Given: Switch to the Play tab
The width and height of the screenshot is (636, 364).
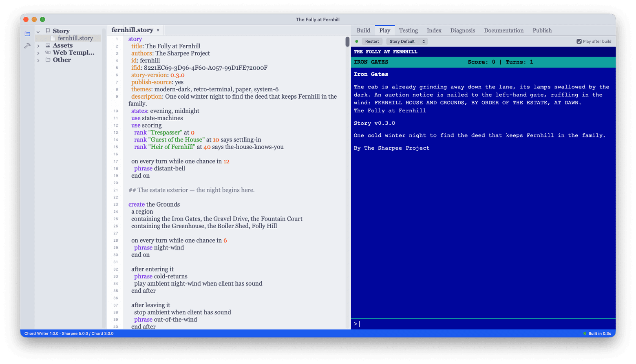Looking at the screenshot, I should coord(385,31).
